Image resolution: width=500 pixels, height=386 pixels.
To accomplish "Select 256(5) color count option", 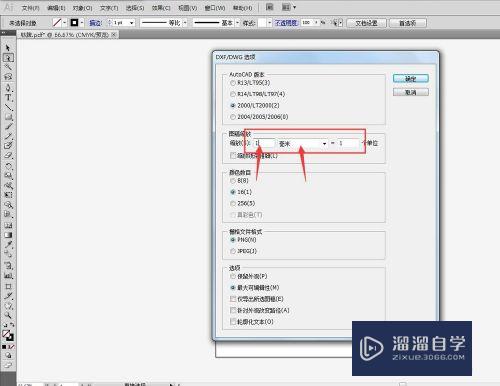I will coord(243,203).
